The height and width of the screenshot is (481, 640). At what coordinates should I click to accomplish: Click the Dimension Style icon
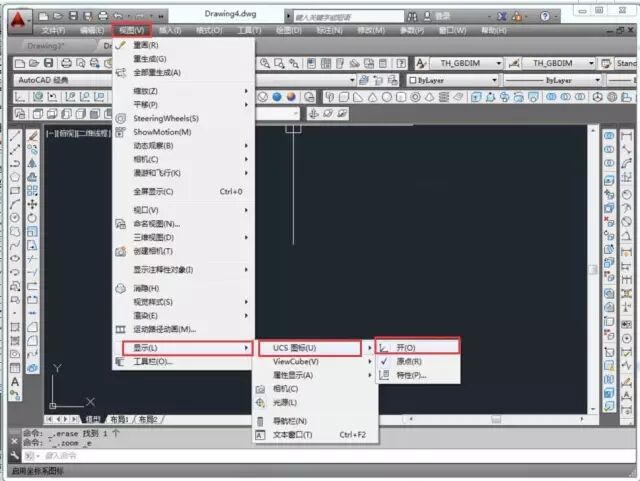[514, 63]
